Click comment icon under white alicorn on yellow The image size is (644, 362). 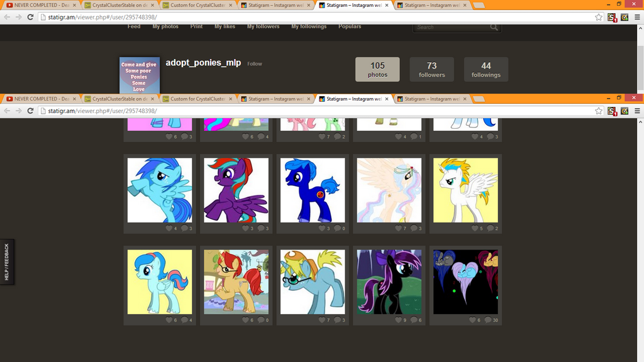[x=491, y=228]
